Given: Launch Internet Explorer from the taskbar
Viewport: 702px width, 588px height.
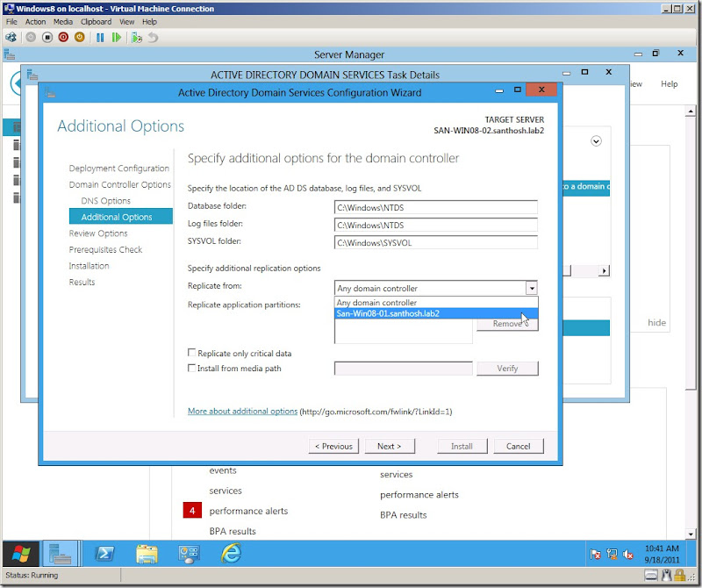Looking at the screenshot, I should tap(231, 554).
